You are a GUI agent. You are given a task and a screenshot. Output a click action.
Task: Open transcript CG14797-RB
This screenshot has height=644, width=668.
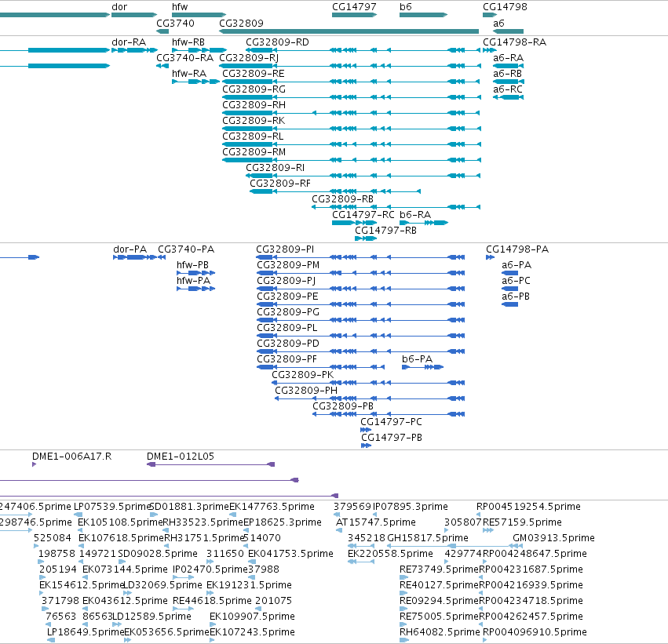point(385,231)
